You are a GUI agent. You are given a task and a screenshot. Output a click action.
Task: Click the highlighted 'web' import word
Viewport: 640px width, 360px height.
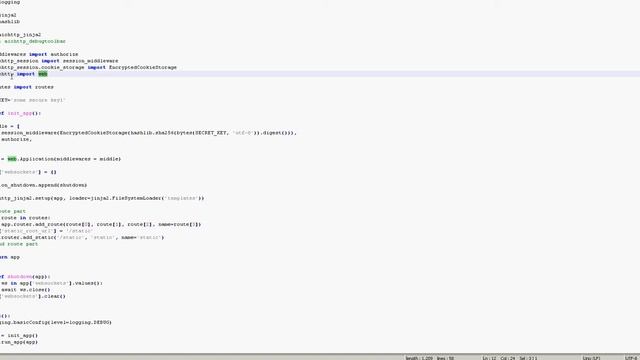coord(43,74)
